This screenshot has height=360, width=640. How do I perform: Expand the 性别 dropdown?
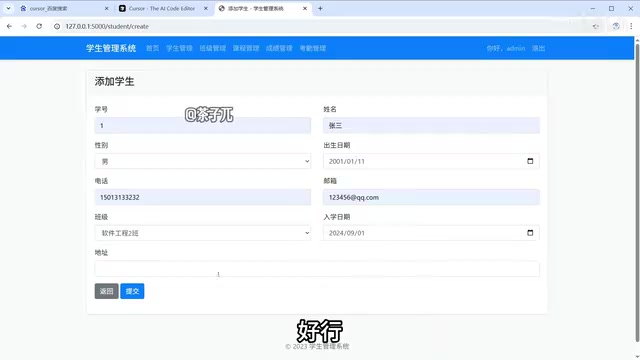tap(202, 161)
